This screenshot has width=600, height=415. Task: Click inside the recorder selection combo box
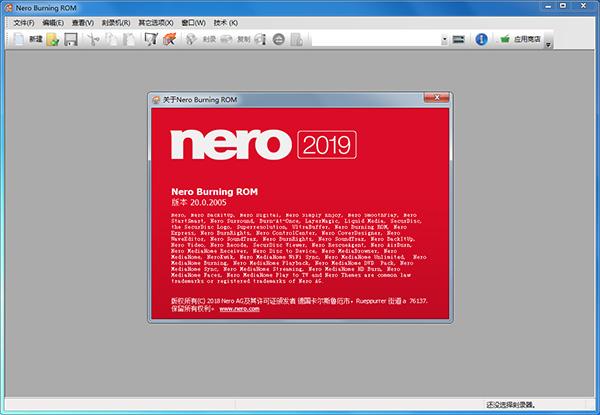[377, 39]
